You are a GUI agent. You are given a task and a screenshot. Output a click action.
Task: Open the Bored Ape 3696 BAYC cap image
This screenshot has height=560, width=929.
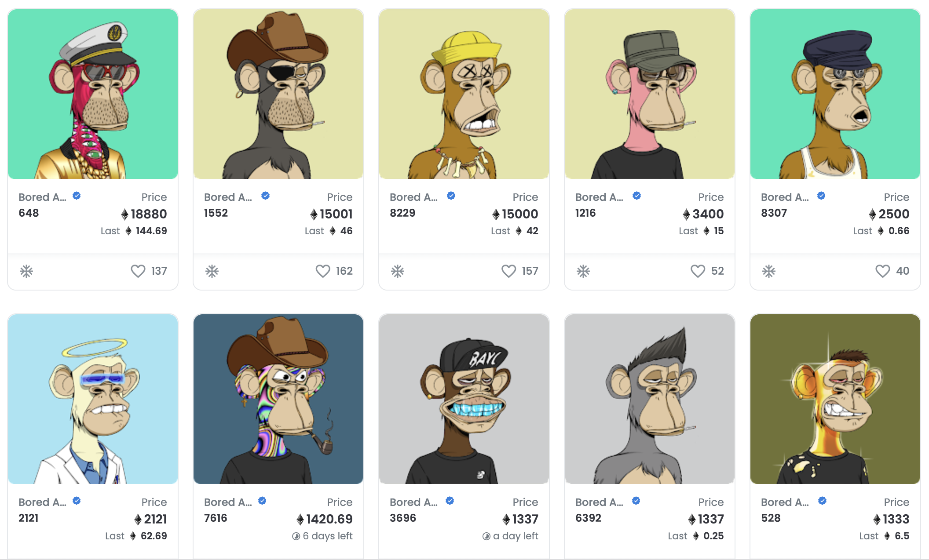tap(464, 399)
